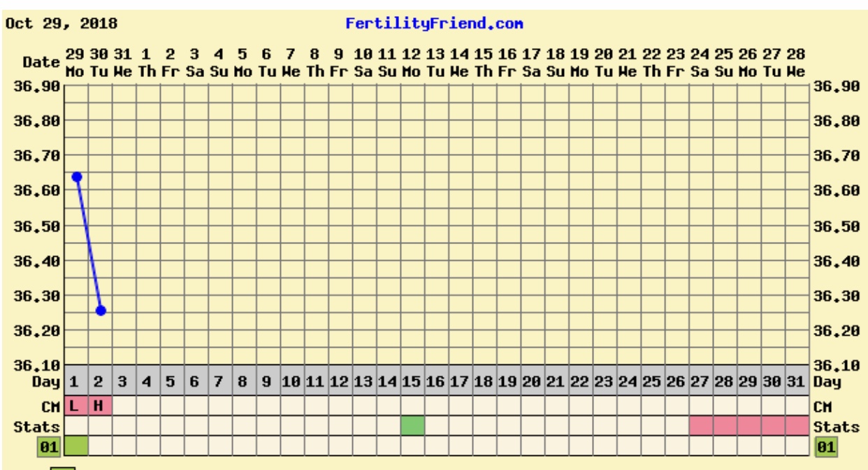Click the green Stats cell on day 15
The height and width of the screenshot is (470, 868).
pyautogui.click(x=412, y=425)
